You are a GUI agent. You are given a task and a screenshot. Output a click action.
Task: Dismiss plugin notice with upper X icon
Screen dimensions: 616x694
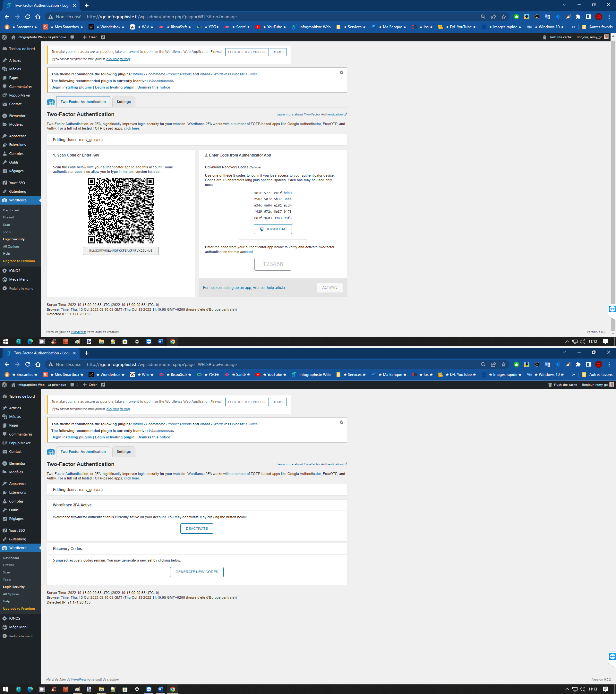click(x=341, y=72)
